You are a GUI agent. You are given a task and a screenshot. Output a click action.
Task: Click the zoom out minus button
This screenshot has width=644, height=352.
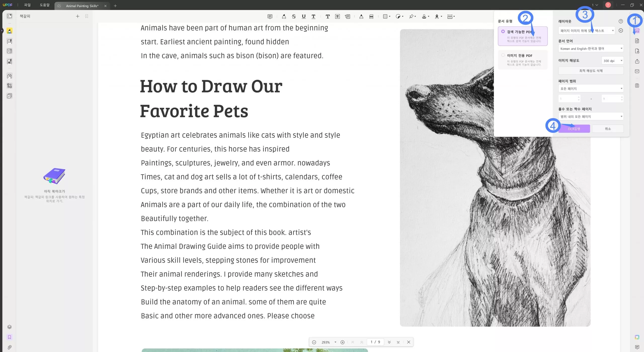coord(314,342)
